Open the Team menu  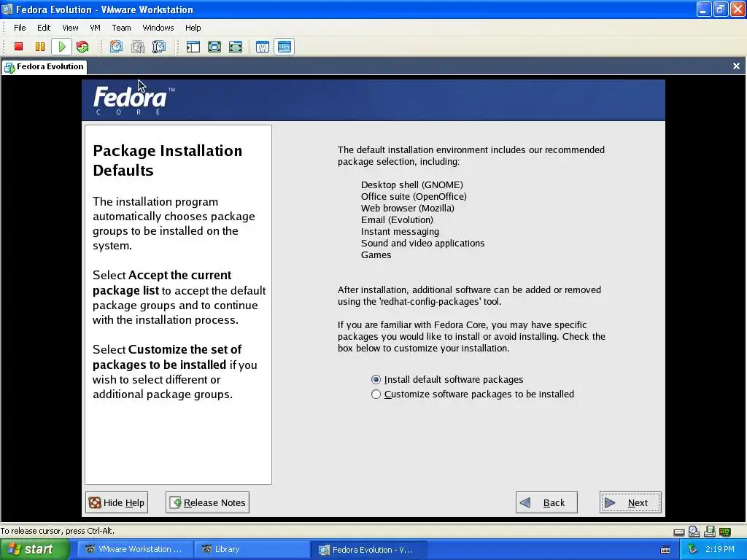(x=122, y=28)
